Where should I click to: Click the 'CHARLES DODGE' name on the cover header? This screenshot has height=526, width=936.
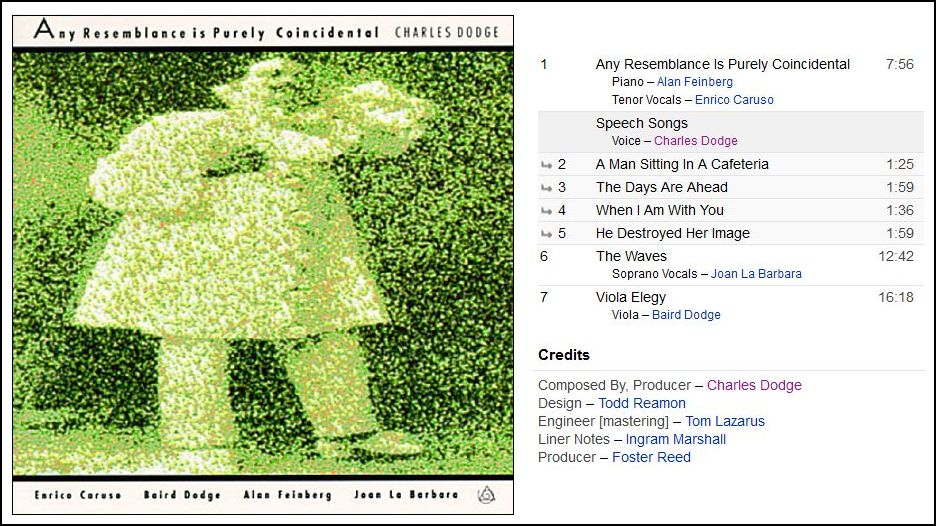point(447,32)
